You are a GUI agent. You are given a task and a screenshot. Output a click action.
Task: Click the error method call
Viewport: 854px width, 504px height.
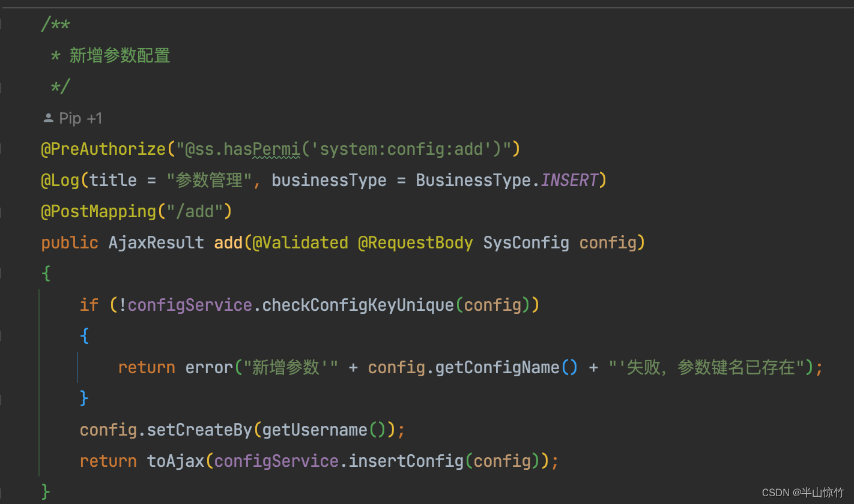pyautogui.click(x=209, y=367)
